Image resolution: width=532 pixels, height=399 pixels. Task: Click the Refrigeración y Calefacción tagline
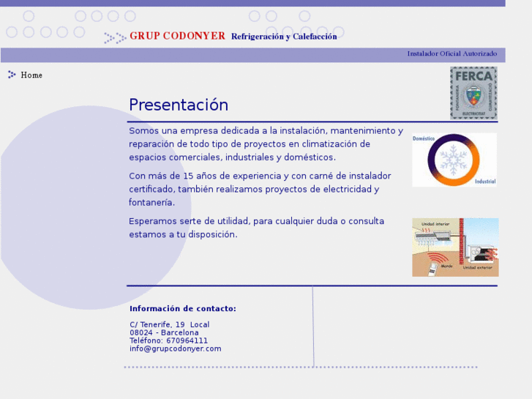coord(284,37)
